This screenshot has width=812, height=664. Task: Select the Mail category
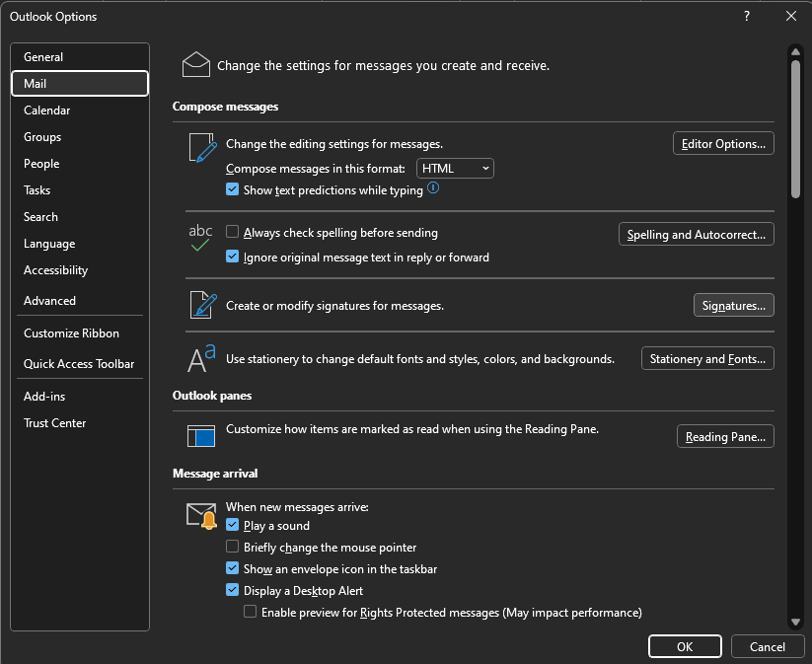80,84
